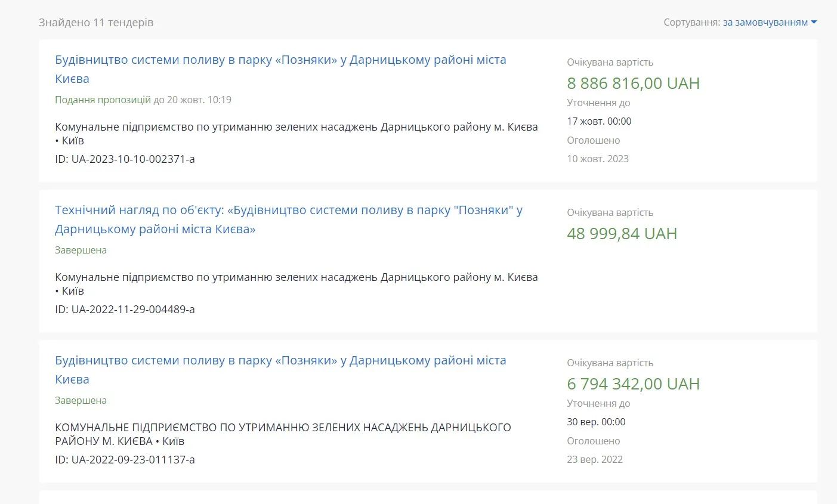This screenshot has width=837, height=504.
Task: Click the expected value 6 794 342,00 UAH
Action: 633,384
